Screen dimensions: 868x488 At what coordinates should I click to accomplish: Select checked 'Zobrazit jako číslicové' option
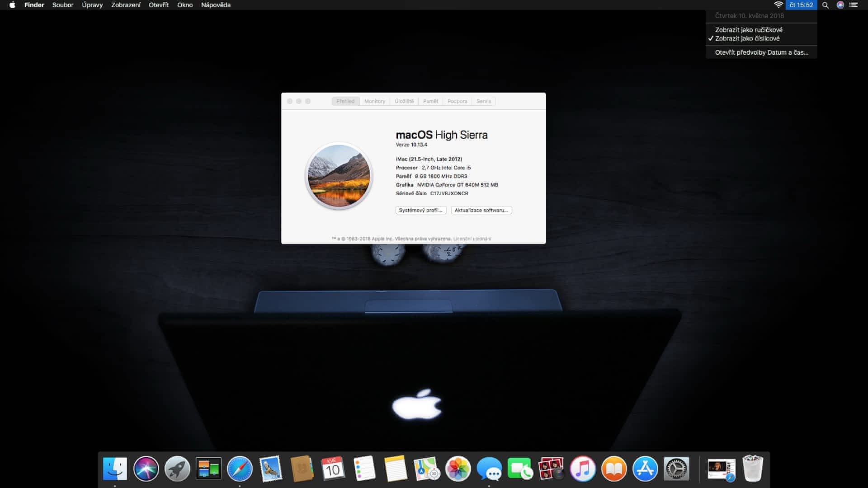click(x=747, y=38)
